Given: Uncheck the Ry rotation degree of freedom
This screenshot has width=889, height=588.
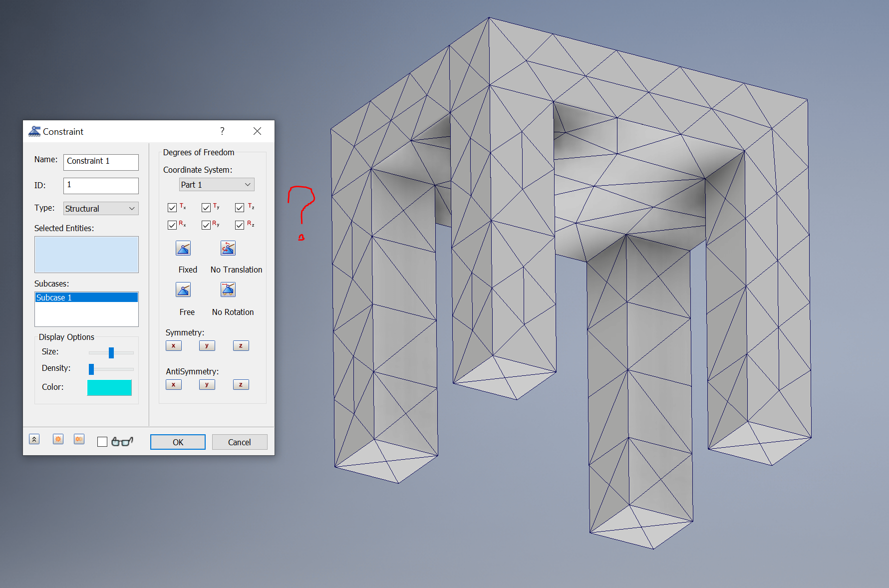Looking at the screenshot, I should [206, 225].
